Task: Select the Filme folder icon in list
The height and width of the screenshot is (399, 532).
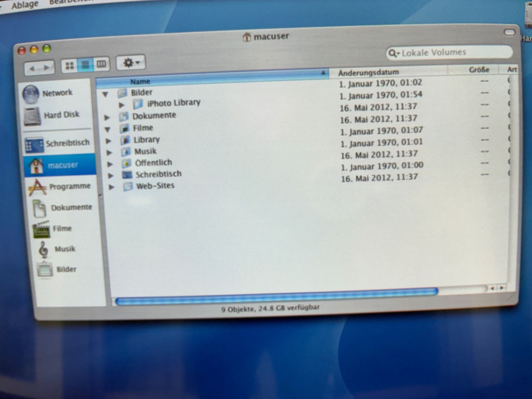Action: 125,129
